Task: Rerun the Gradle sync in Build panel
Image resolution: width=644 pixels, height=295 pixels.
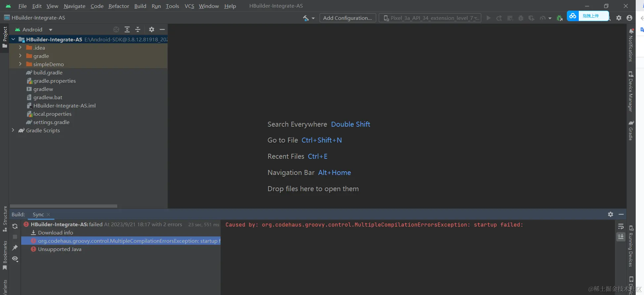Action: pos(15,227)
